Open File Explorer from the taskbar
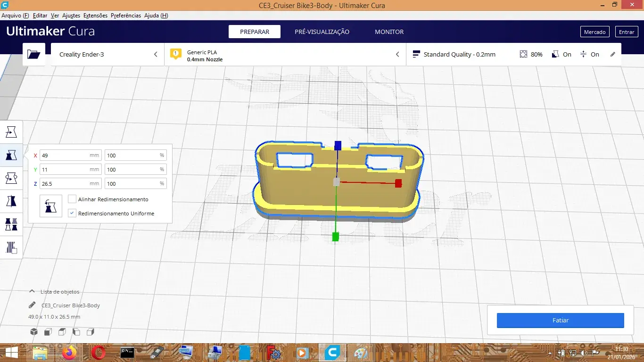The height and width of the screenshot is (362, 644). (x=40, y=353)
